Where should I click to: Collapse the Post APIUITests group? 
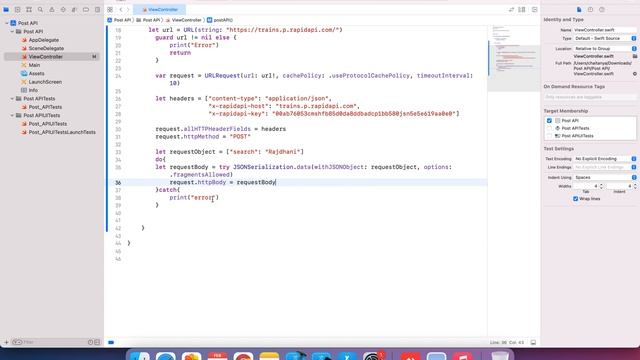click(x=12, y=116)
